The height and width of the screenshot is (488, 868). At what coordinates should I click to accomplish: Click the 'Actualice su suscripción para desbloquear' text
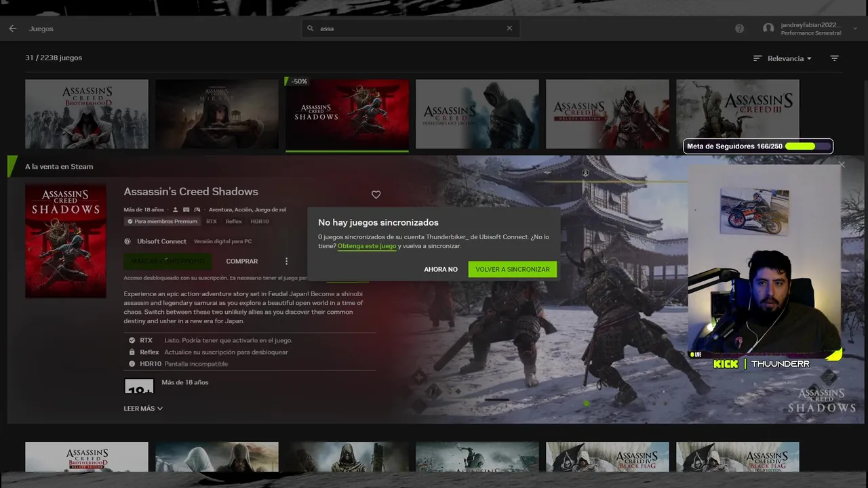click(x=226, y=352)
